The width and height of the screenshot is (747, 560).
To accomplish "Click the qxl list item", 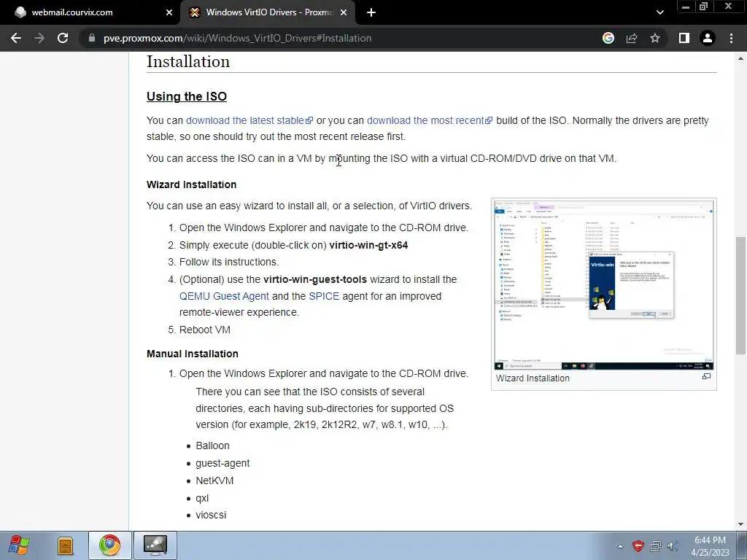I will [202, 498].
